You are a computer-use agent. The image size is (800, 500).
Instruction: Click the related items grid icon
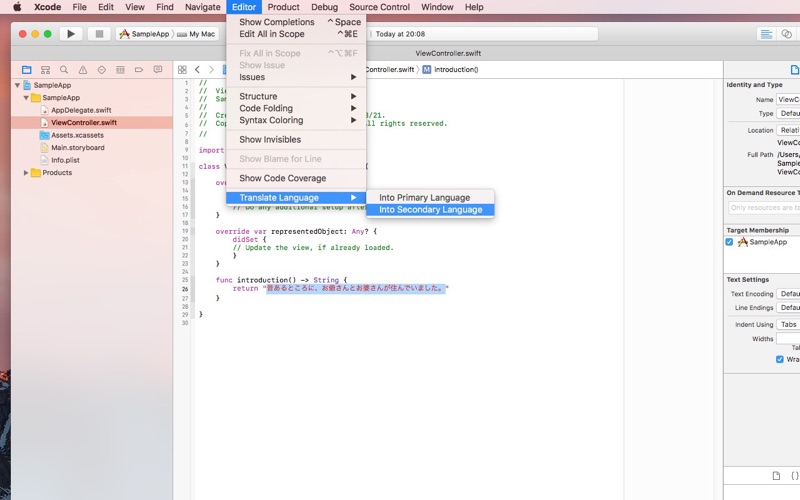182,70
